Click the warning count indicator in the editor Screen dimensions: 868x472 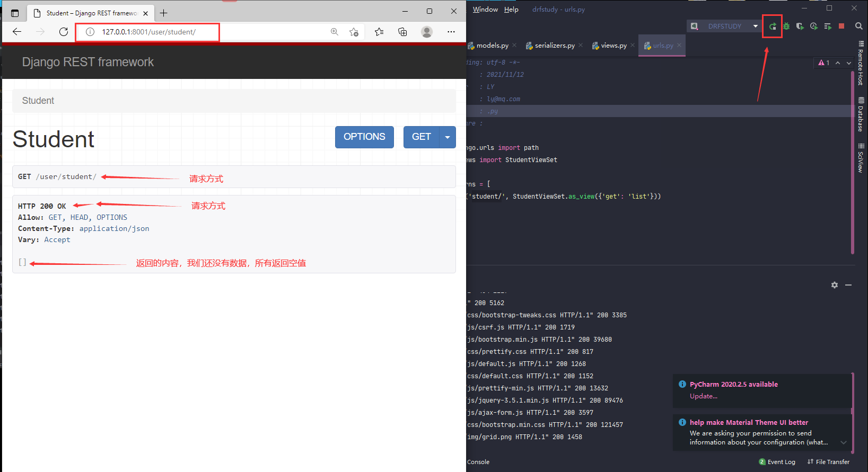click(x=824, y=63)
